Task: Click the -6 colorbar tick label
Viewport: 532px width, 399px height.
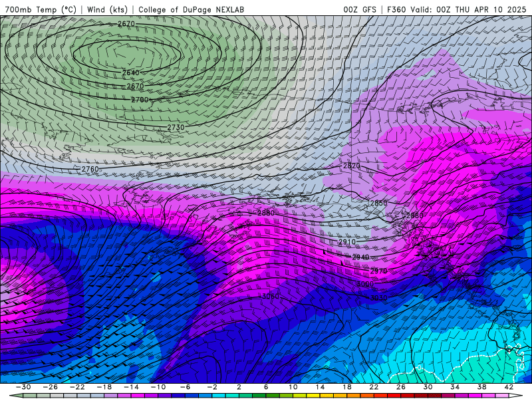Action: [x=186, y=387]
